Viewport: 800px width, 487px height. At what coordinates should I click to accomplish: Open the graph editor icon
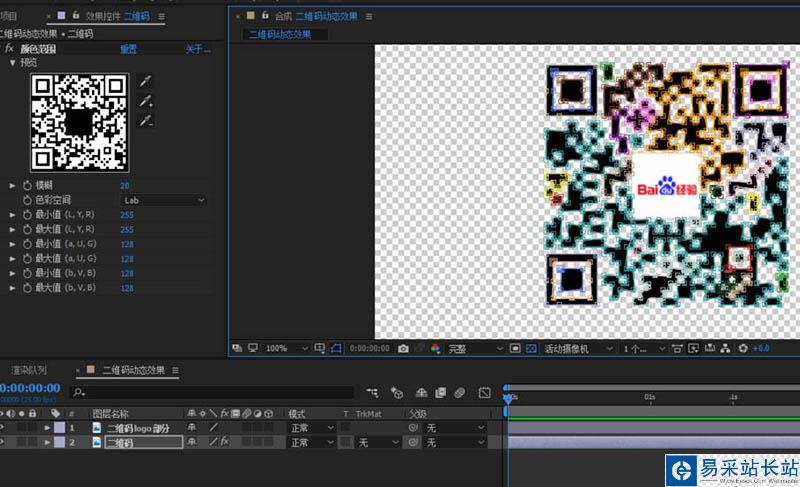485,393
